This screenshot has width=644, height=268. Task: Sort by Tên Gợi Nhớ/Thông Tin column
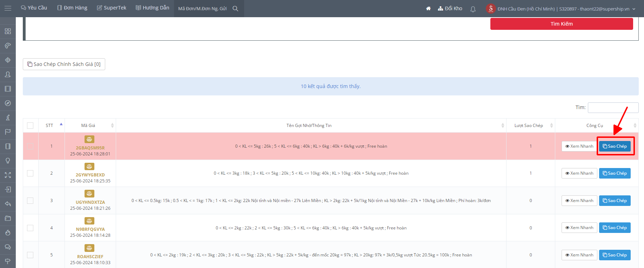click(311, 126)
